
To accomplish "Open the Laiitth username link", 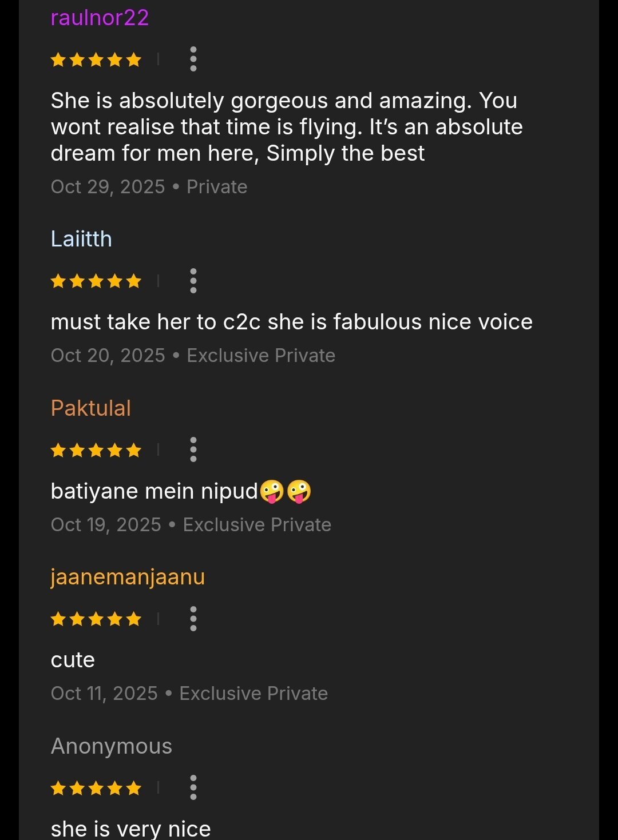I will click(x=81, y=239).
